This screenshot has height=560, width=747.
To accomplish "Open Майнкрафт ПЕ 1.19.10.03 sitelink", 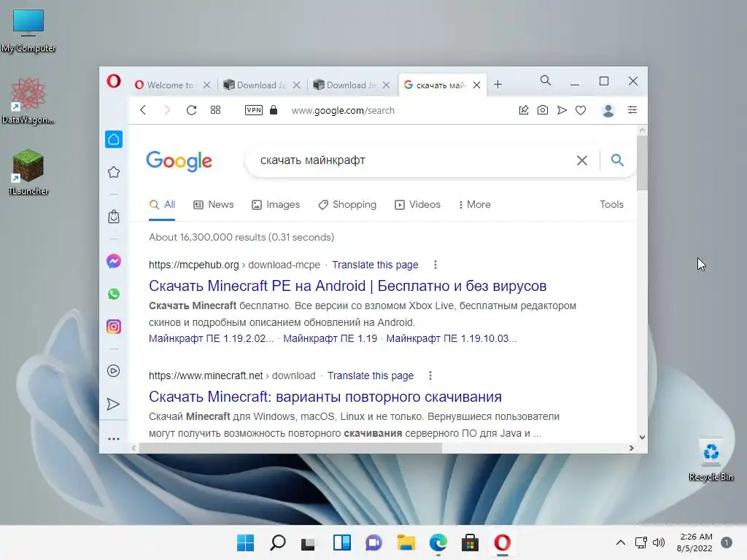I will [451, 338].
